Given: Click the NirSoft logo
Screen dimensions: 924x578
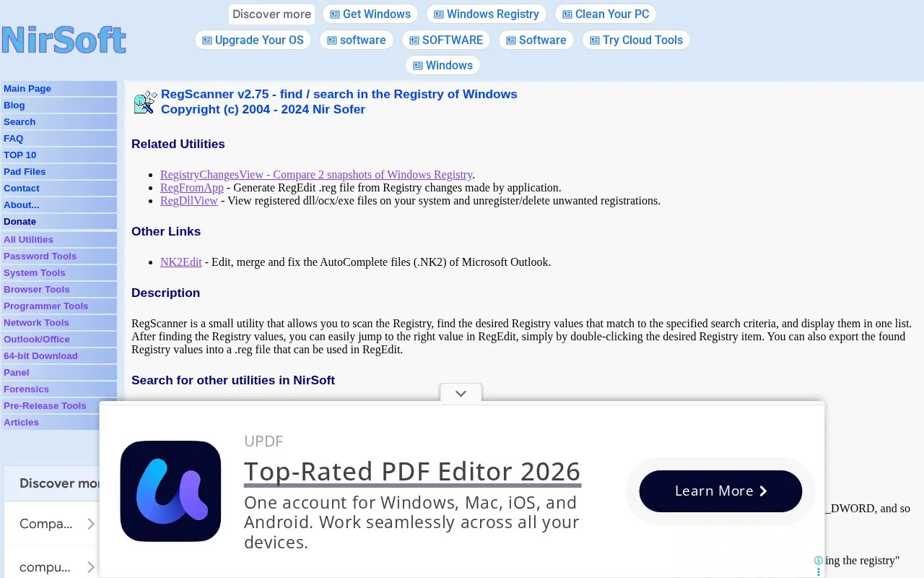Looking at the screenshot, I should 64,40.
